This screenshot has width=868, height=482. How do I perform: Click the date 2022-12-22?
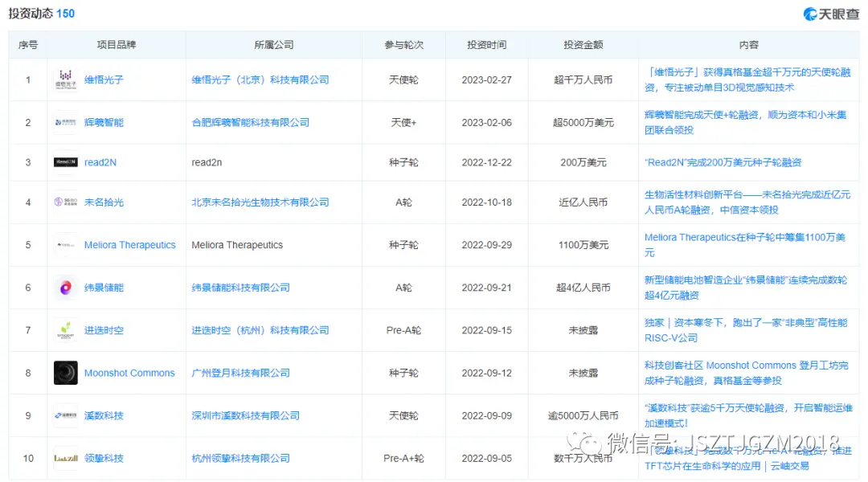click(x=486, y=162)
